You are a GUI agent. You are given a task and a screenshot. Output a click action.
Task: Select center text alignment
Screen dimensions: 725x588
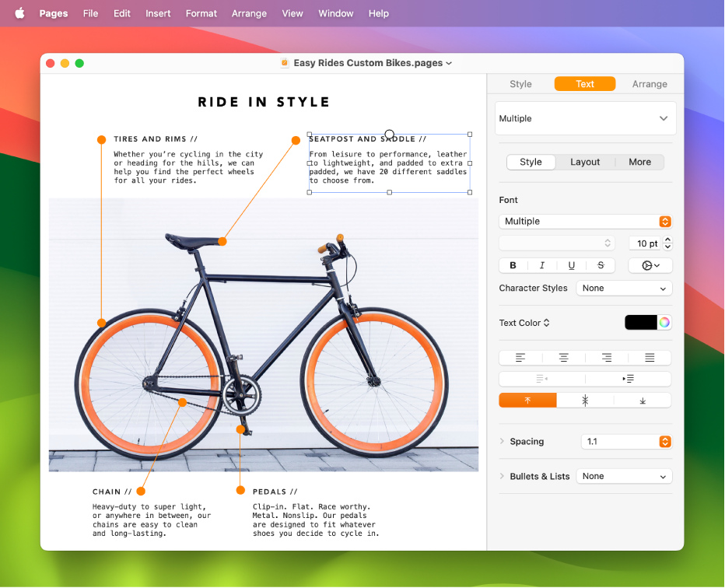[563, 358]
